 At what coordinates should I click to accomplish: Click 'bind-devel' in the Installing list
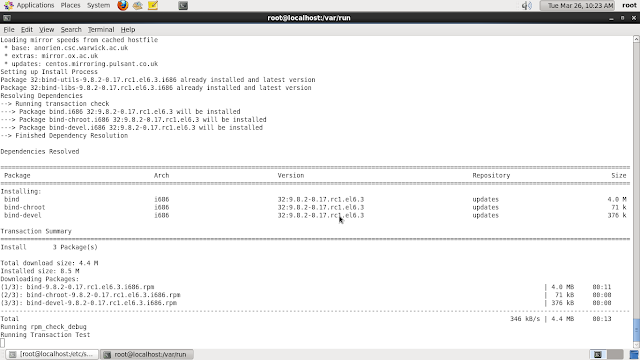(23, 216)
